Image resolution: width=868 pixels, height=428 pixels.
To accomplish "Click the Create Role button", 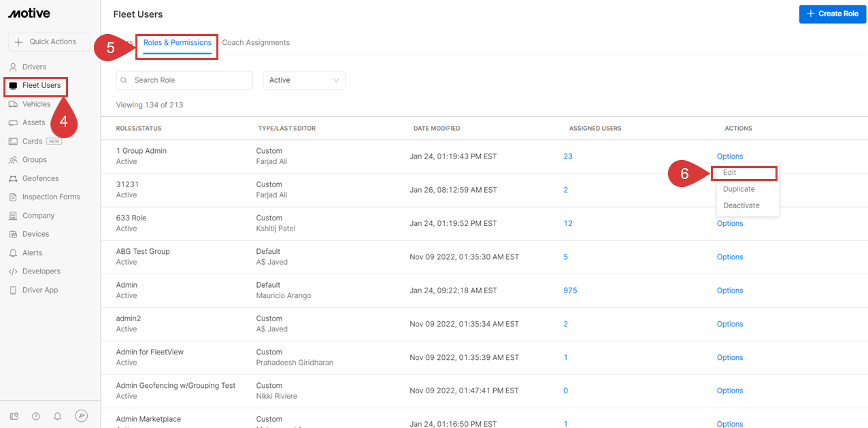I will [x=832, y=14].
